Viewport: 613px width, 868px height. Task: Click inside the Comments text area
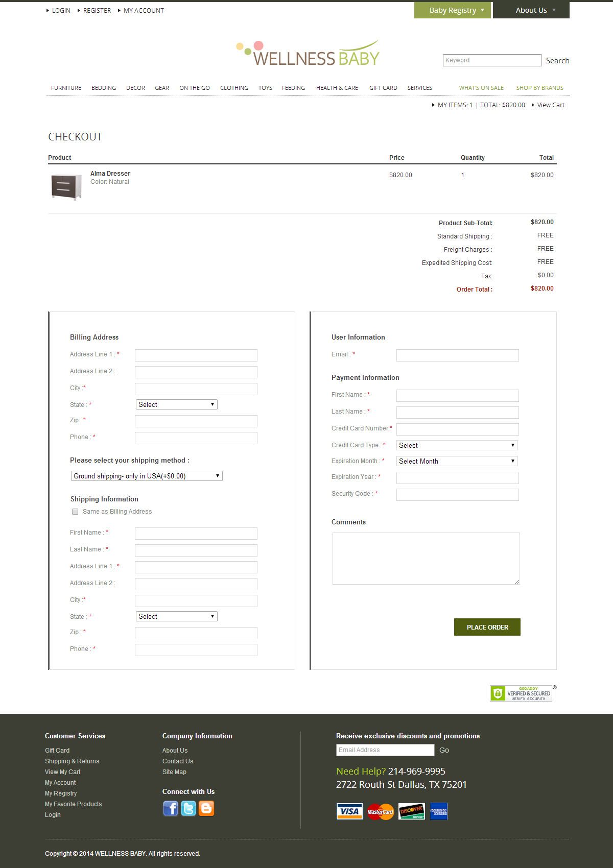pyautogui.click(x=426, y=559)
